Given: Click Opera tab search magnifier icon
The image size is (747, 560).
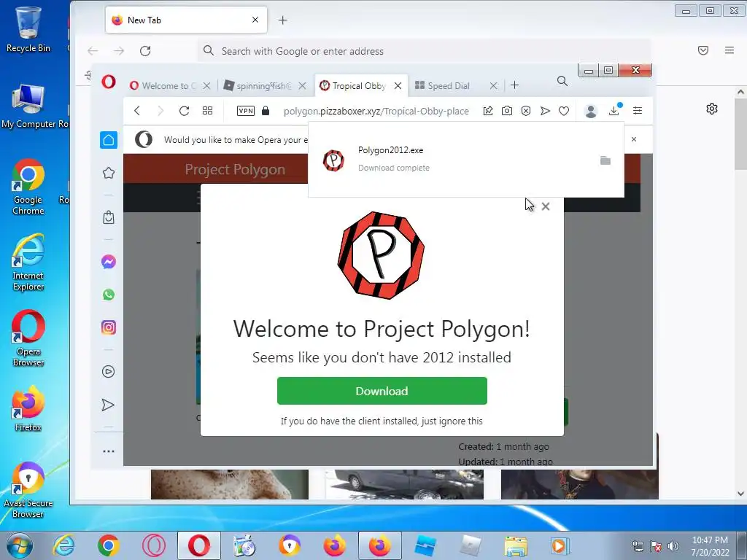Looking at the screenshot, I should (562, 82).
